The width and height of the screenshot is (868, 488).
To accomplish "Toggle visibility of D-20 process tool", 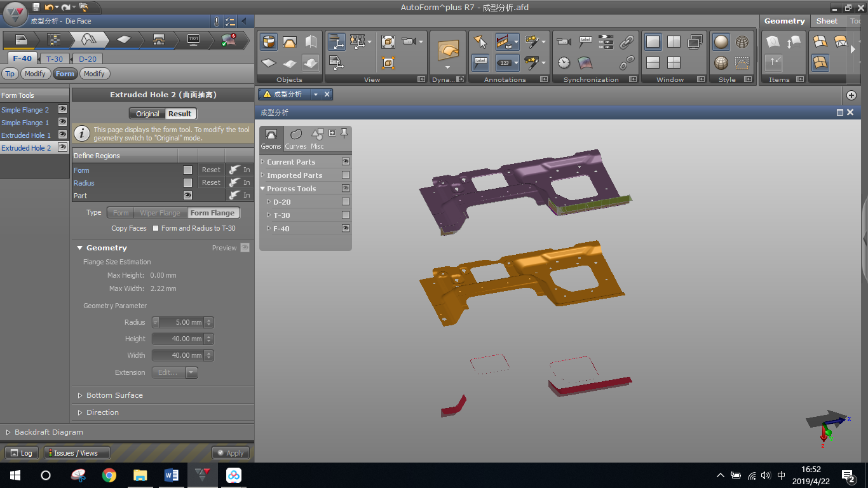I will [x=346, y=202].
